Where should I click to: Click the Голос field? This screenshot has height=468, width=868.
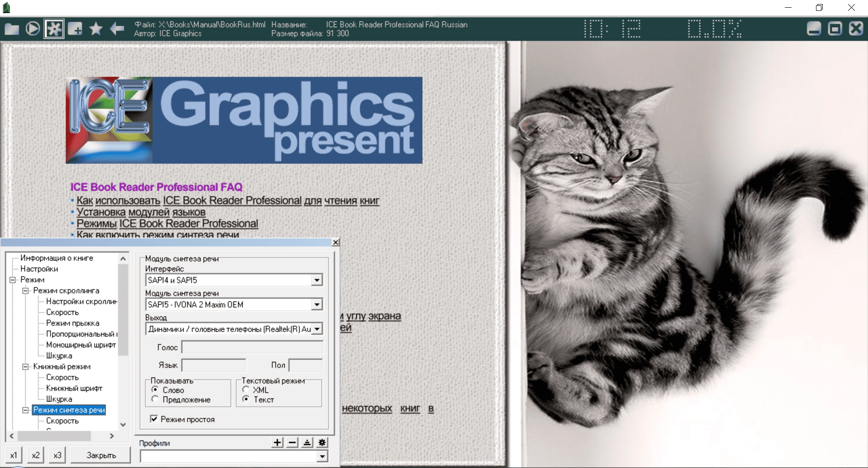[252, 347]
